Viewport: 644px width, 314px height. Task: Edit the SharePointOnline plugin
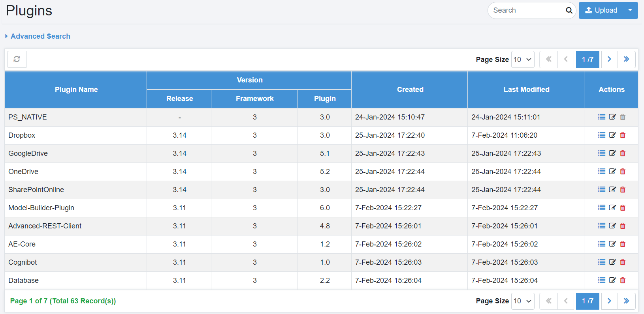tap(612, 189)
